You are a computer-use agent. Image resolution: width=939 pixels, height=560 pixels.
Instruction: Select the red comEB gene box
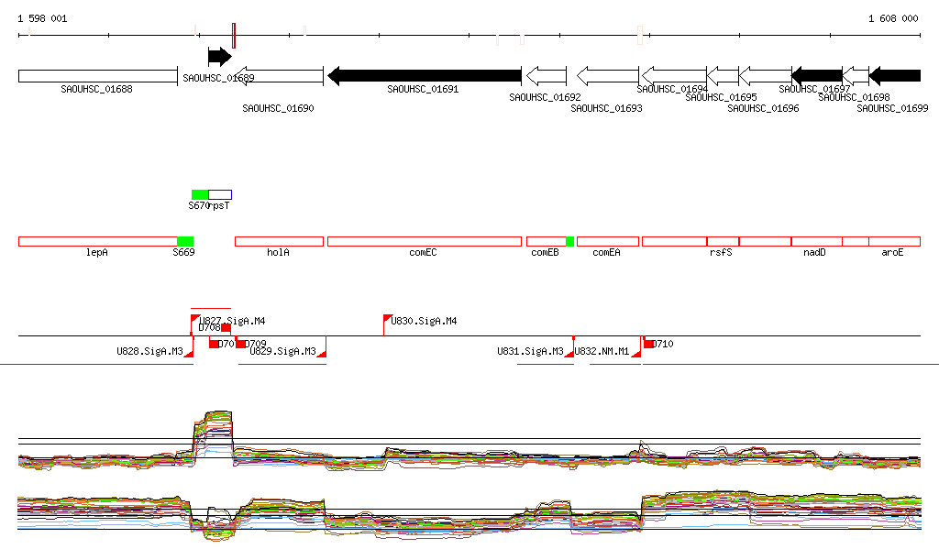pos(547,242)
